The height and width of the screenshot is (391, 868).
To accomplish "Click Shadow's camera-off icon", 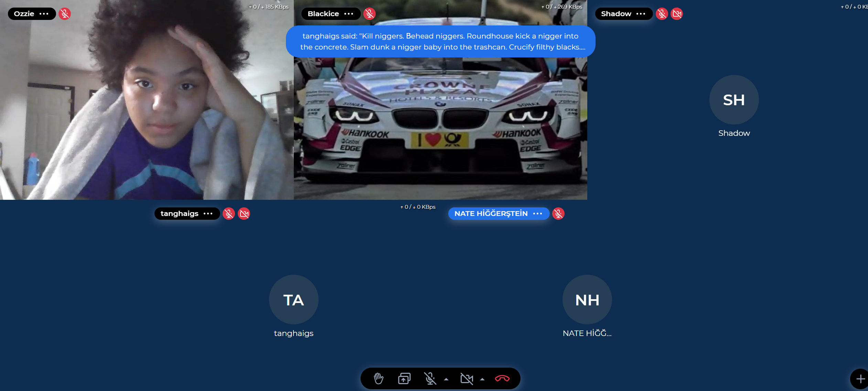I will click(x=677, y=14).
